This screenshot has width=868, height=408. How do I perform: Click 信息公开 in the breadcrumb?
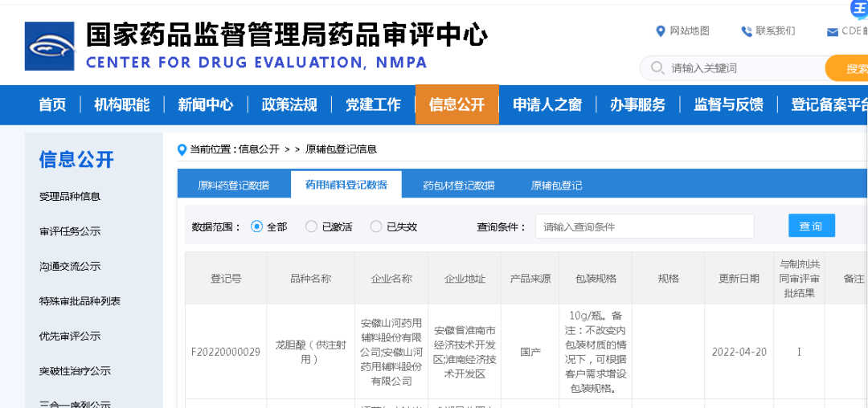259,149
